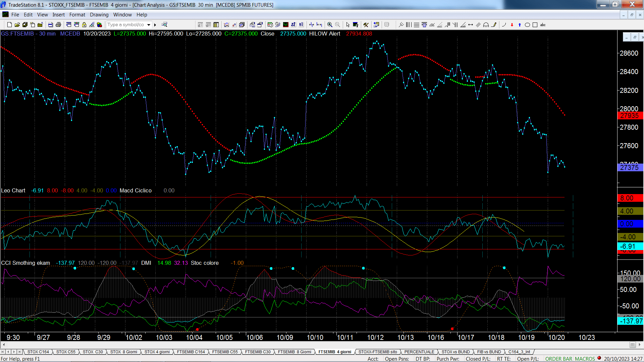Select the rectangle drawing tool
Screen dimensions: 644x362
(x=535, y=25)
